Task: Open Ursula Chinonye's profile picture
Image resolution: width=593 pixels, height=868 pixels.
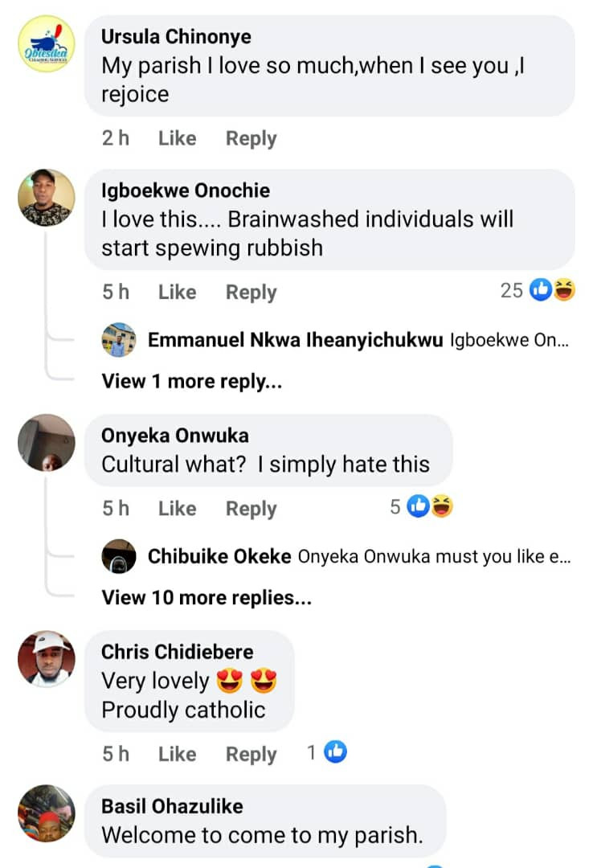Action: tap(47, 43)
